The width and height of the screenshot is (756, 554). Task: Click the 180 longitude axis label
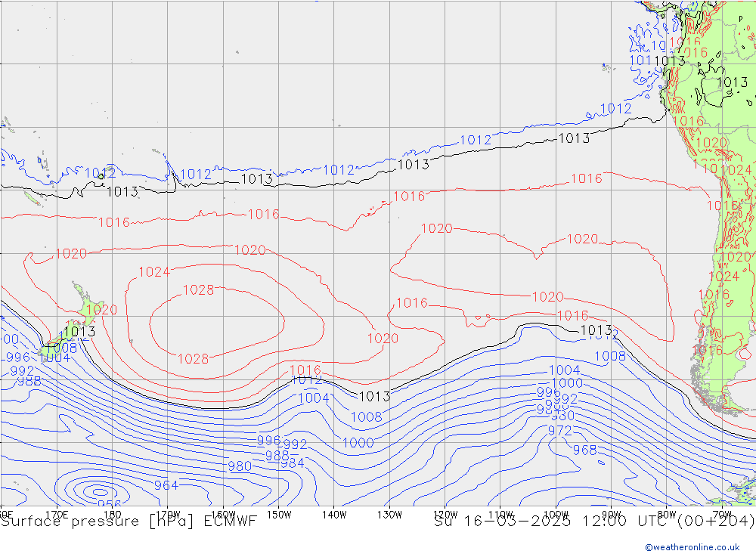click(x=113, y=515)
